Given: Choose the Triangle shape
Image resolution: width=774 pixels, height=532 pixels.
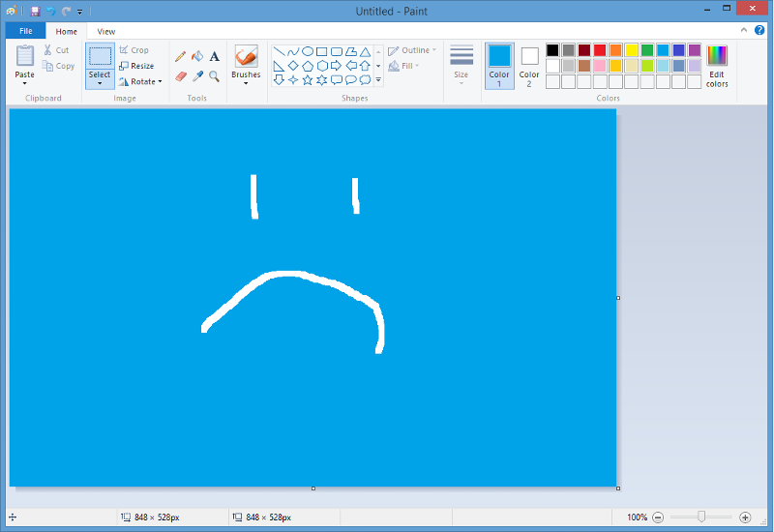Looking at the screenshot, I should click(365, 51).
